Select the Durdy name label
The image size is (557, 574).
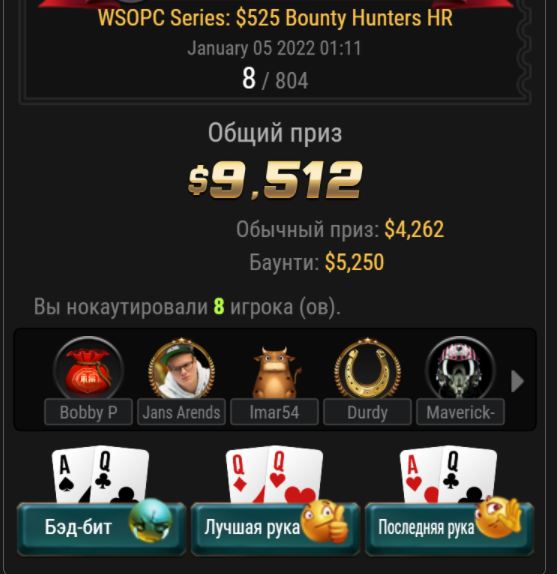click(367, 412)
